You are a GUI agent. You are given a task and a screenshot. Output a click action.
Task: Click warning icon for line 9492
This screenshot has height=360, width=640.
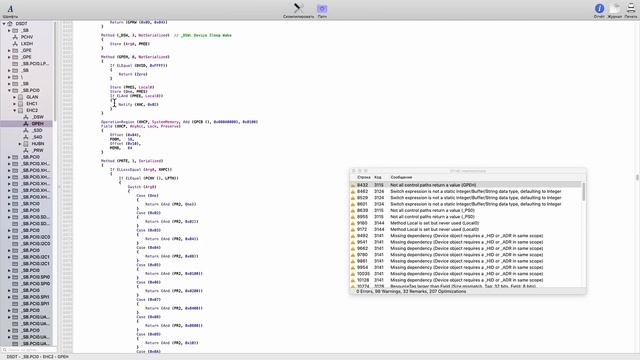pos(353,236)
